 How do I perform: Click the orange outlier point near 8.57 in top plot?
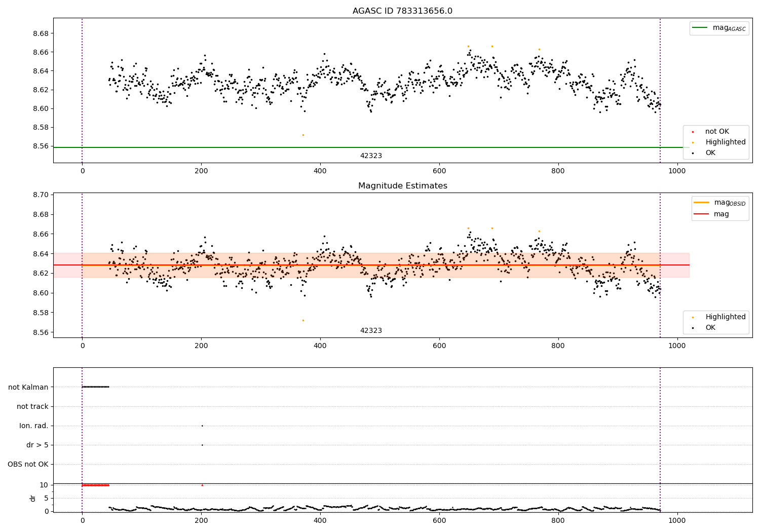point(303,135)
